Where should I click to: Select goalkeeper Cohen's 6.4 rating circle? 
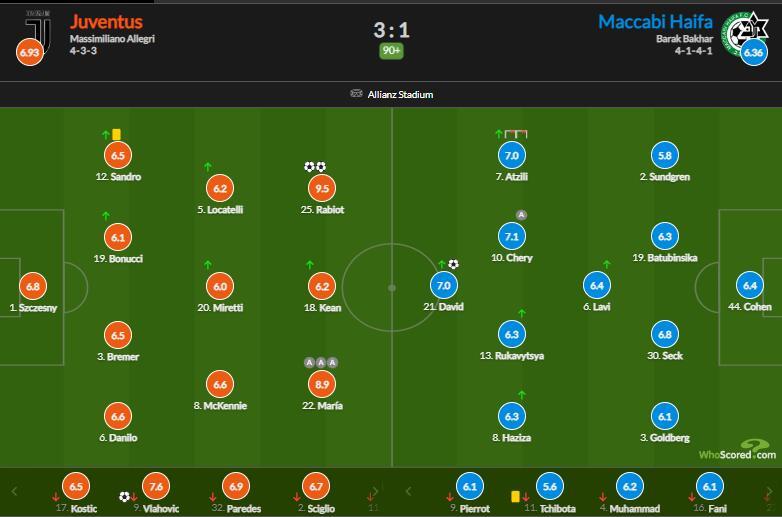click(750, 285)
